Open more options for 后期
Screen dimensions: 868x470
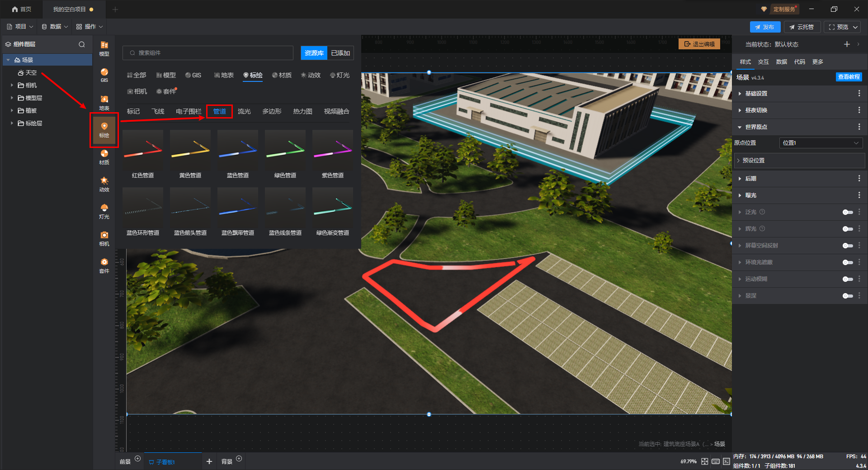coord(859,178)
